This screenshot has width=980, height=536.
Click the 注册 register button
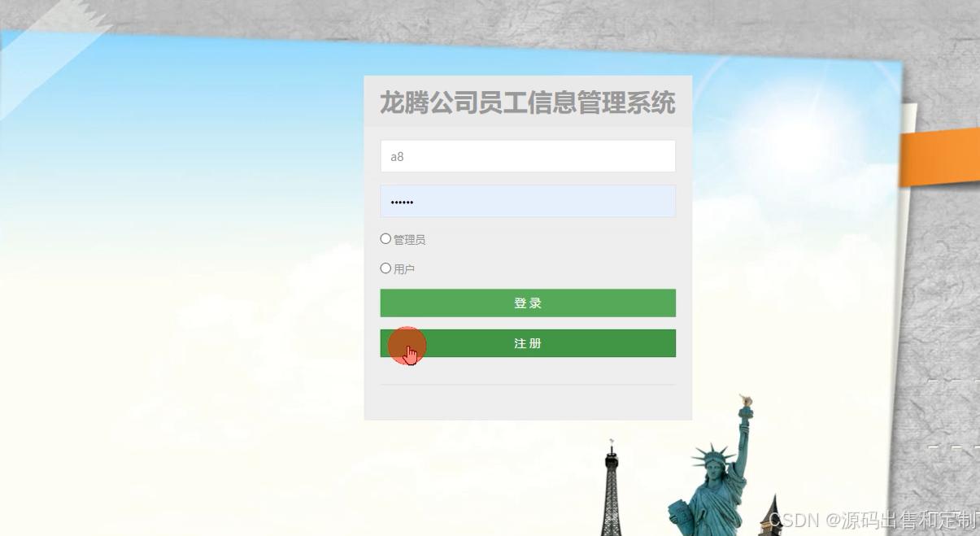click(528, 343)
